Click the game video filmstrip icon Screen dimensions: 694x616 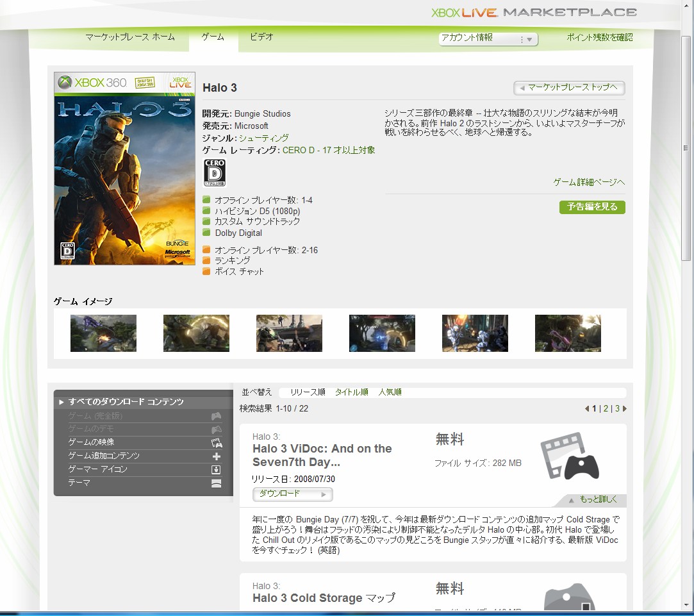pos(217,442)
